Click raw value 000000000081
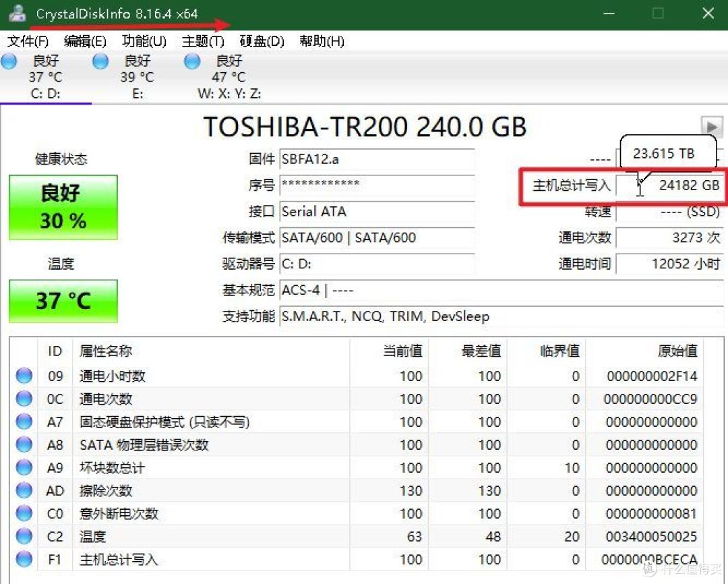 (651, 514)
